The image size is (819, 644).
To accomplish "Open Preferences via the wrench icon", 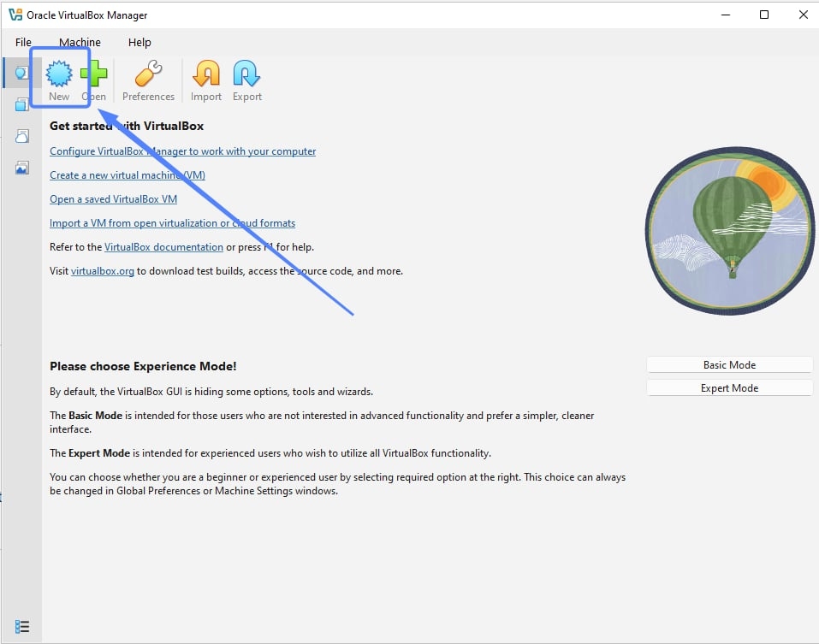I will point(148,74).
